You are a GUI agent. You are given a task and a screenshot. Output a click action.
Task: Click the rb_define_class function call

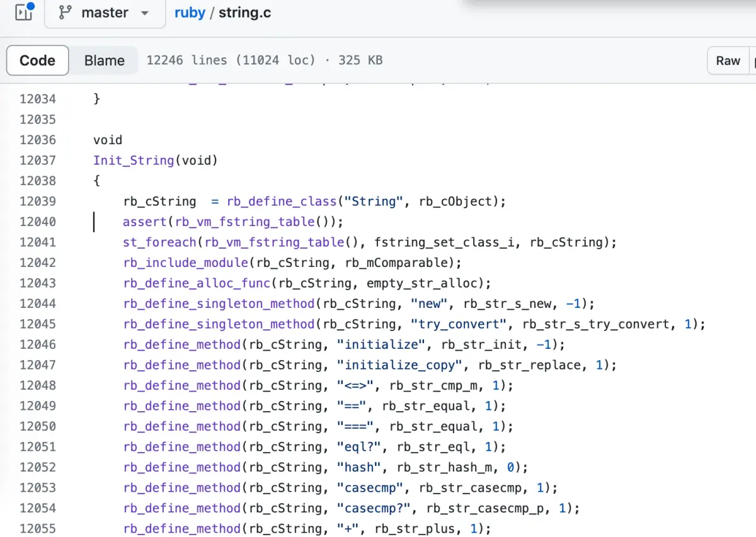click(282, 201)
